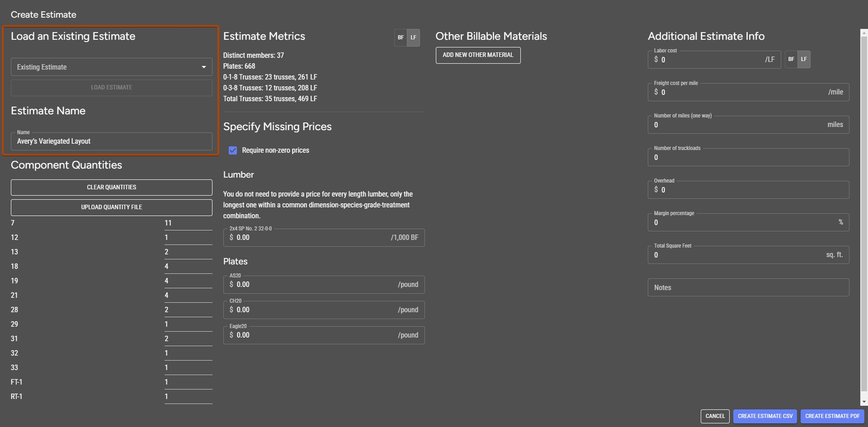This screenshot has width=868, height=427.
Task: Set Labor cost unit to LF
Action: (804, 59)
